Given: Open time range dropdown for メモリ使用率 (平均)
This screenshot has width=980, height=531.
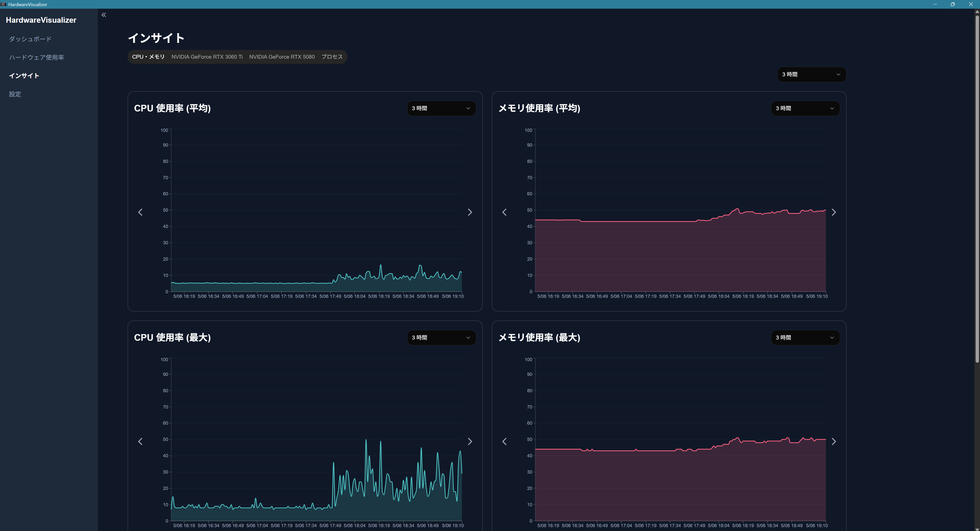Looking at the screenshot, I should point(805,108).
